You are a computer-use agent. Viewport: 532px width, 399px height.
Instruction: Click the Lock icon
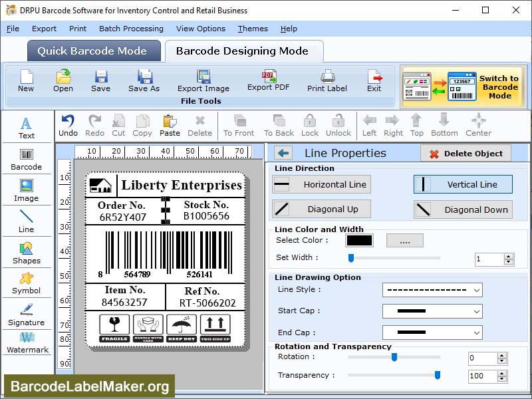tap(310, 126)
